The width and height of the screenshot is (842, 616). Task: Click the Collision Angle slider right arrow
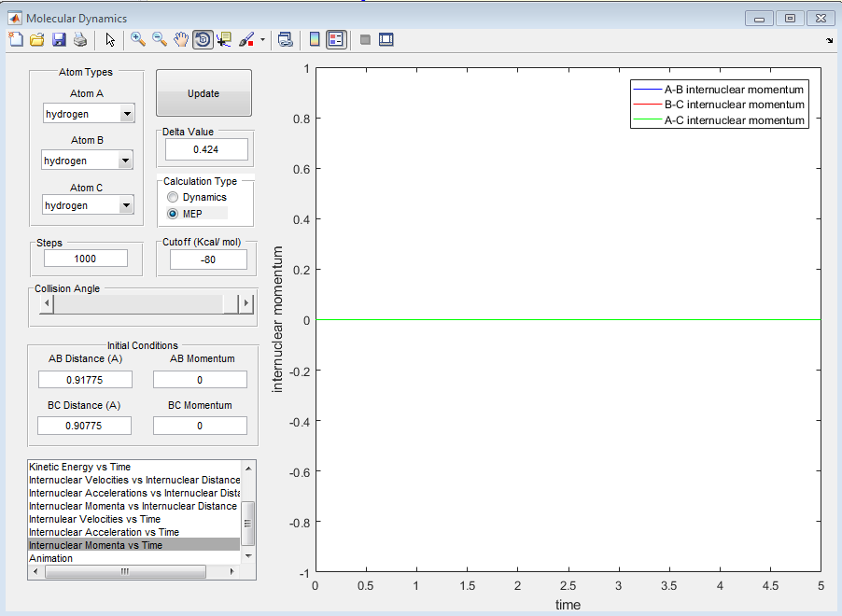click(x=246, y=303)
